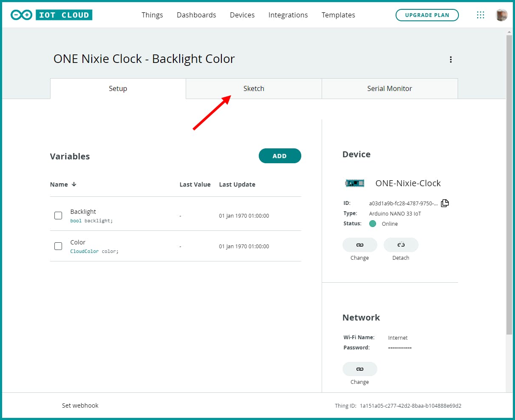Sort variables by Name arrow

click(x=74, y=184)
